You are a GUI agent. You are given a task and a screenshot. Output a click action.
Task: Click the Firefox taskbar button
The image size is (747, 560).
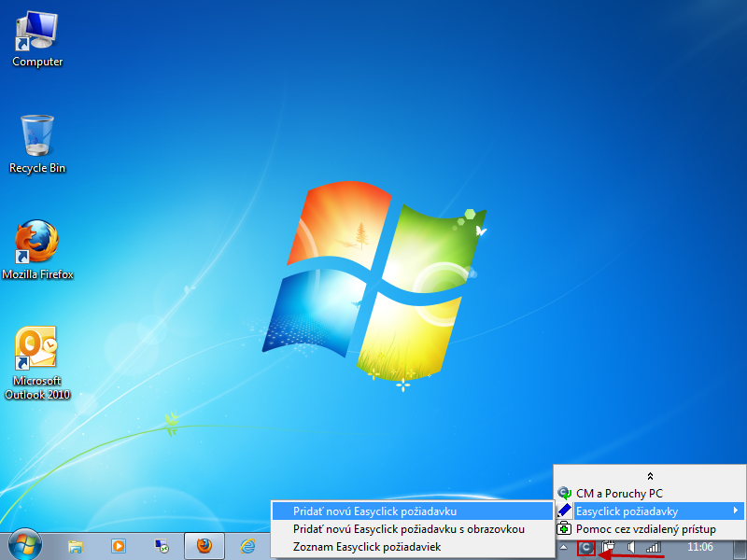tap(204, 546)
